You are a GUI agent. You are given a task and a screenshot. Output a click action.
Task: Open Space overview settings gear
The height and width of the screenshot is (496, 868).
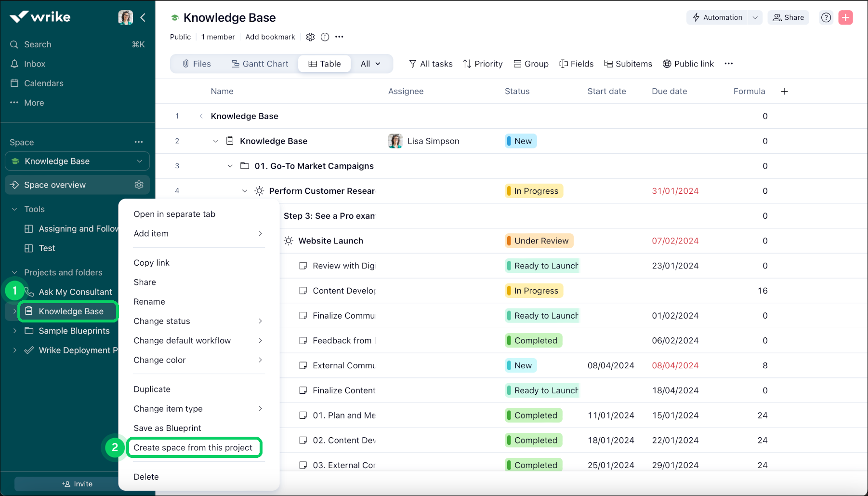coord(139,185)
